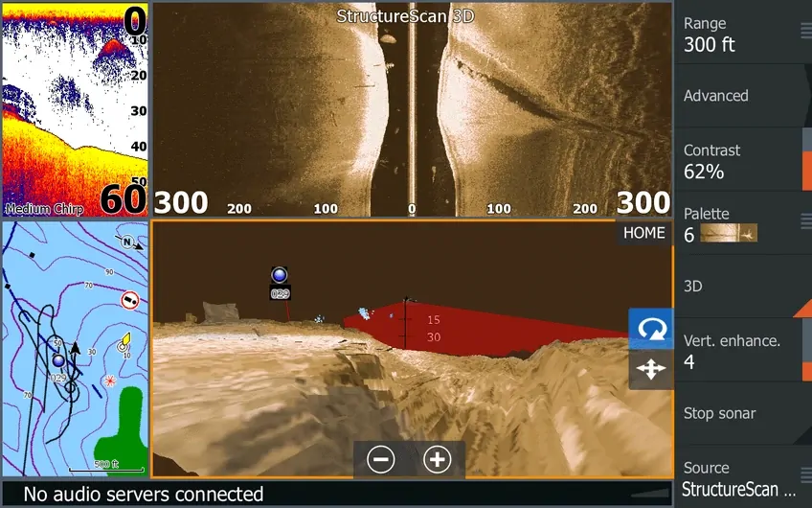This screenshot has height=508, width=812.
Task: Zoom in with the plus button
Action: click(x=437, y=460)
